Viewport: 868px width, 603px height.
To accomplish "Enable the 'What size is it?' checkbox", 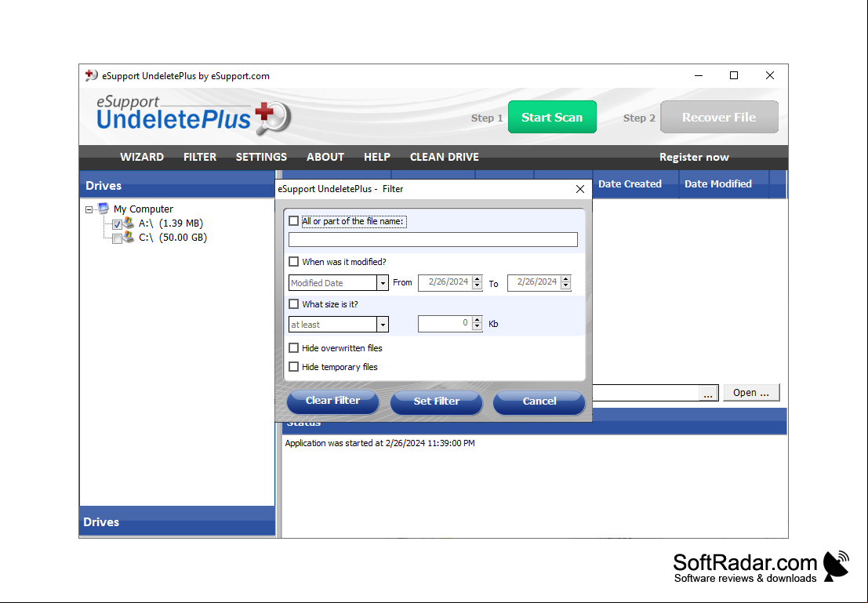I will pos(294,304).
